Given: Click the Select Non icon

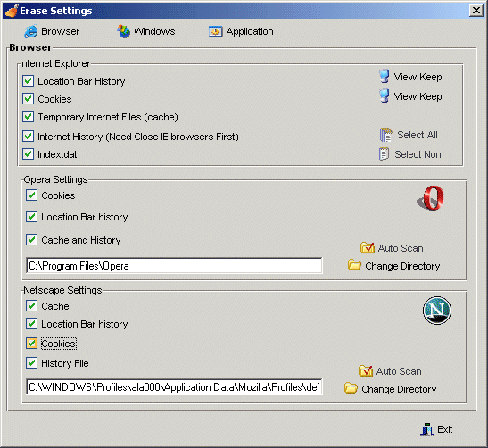Looking at the screenshot, I should (x=384, y=154).
